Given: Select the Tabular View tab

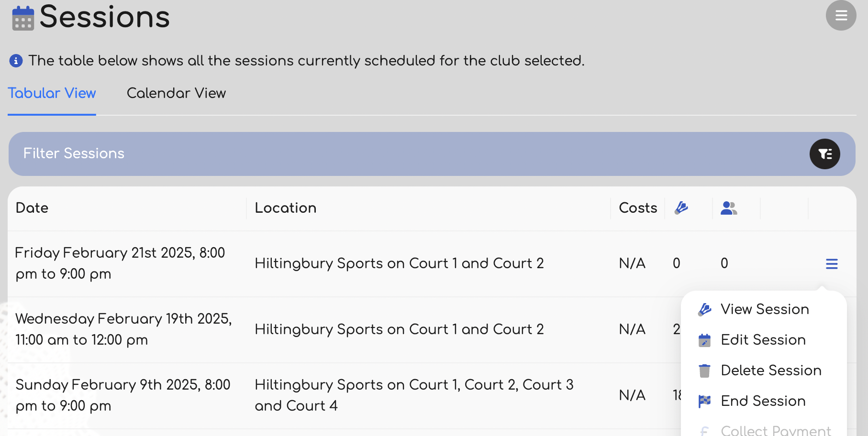Looking at the screenshot, I should pos(52,93).
